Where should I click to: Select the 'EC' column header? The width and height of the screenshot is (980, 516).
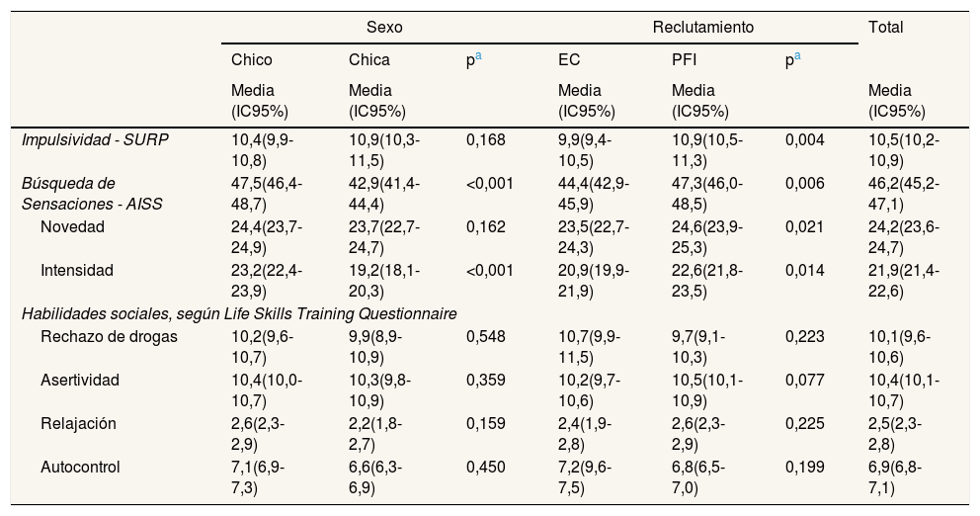pyautogui.click(x=568, y=60)
